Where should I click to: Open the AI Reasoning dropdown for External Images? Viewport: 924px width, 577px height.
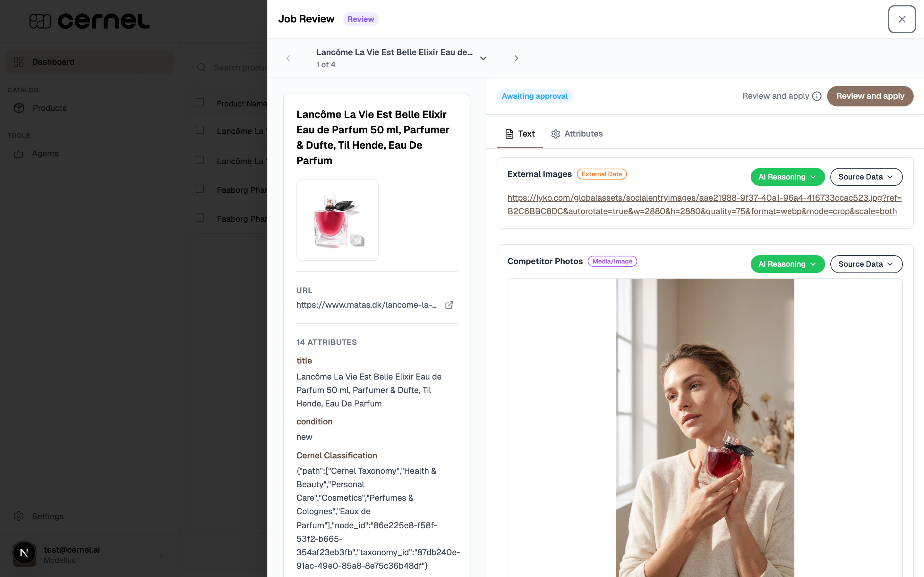click(787, 177)
